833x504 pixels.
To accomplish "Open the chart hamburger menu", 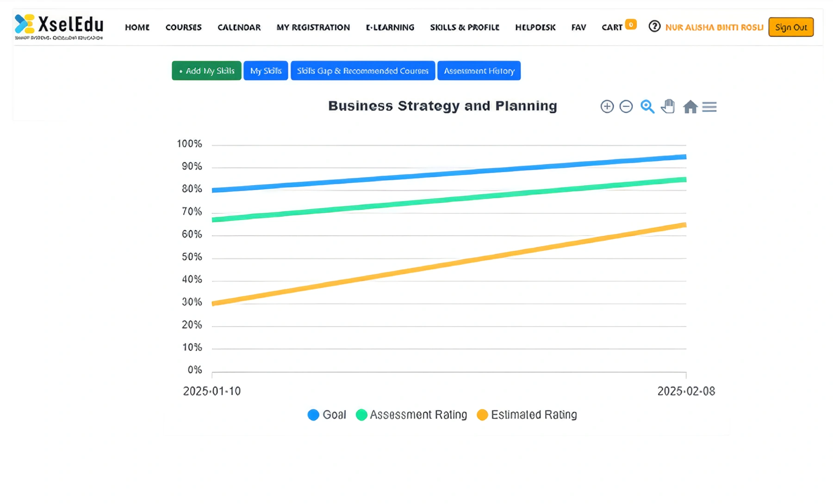I will click(709, 107).
